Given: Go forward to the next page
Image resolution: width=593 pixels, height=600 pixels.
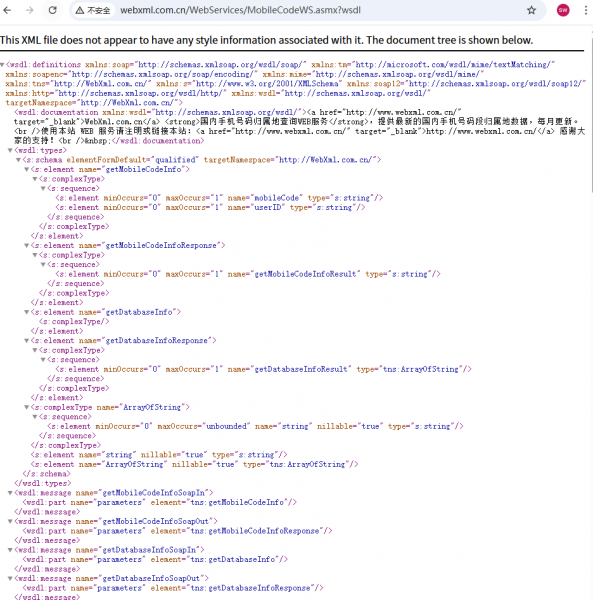Looking at the screenshot, I should pyautogui.click(x=29, y=10).
